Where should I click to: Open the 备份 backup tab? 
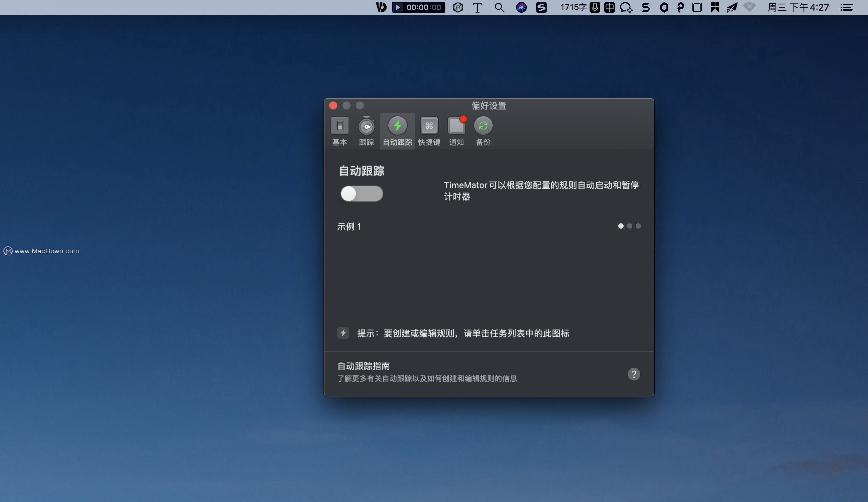(483, 131)
